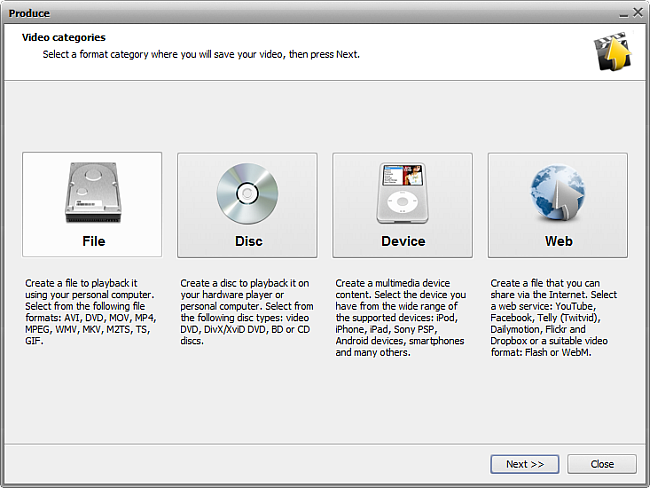
Task: Click the Video categories heading
Action: [63, 37]
